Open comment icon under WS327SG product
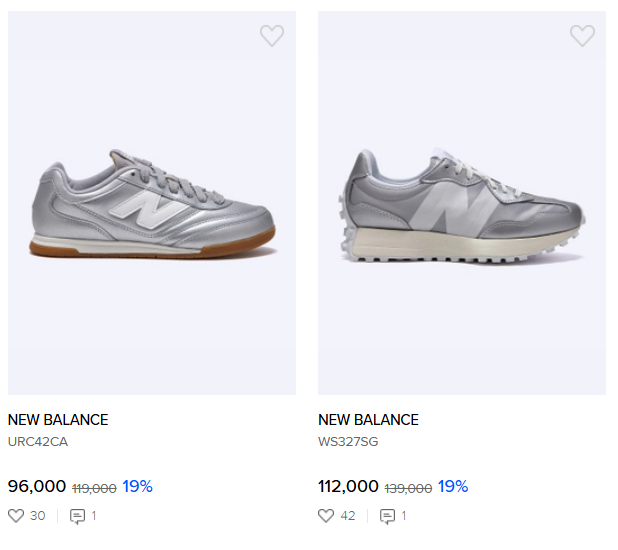 [388, 516]
